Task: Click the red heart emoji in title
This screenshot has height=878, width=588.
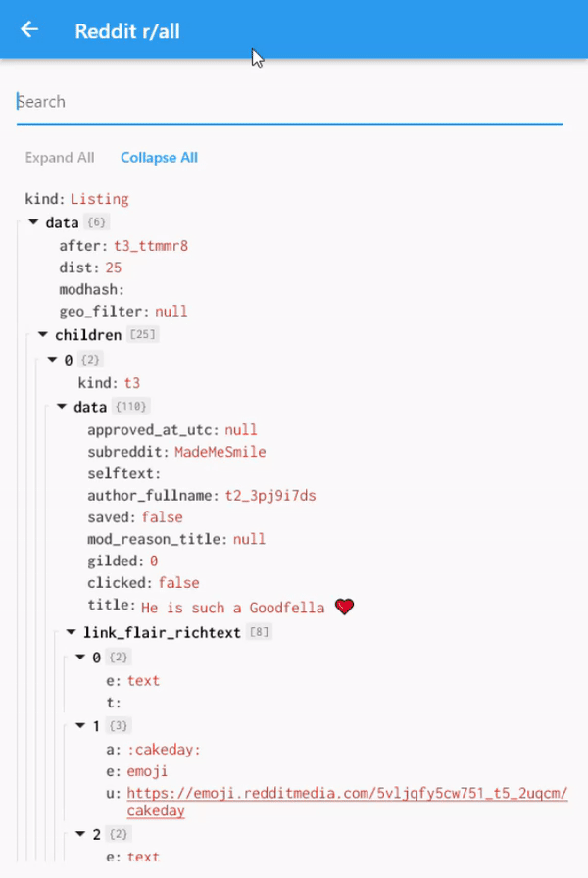Action: 344,607
